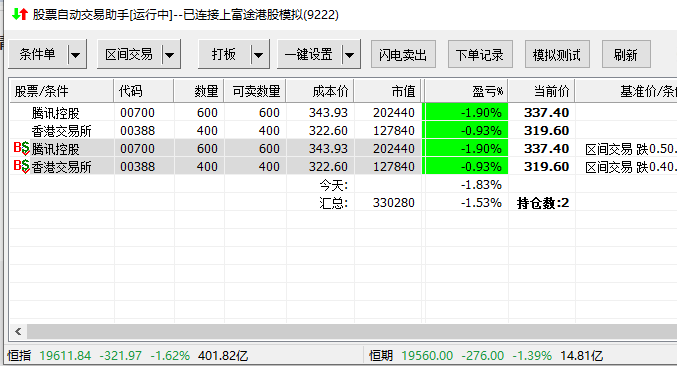The height and width of the screenshot is (366, 677).
Task: Select the first 香港交易所 holding row name
Action: 61,131
